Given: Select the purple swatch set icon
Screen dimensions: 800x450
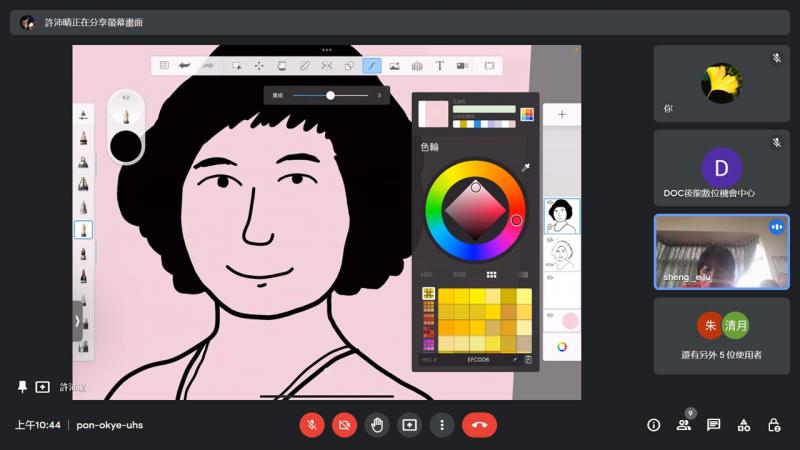Looking at the screenshot, I should 429,345.
